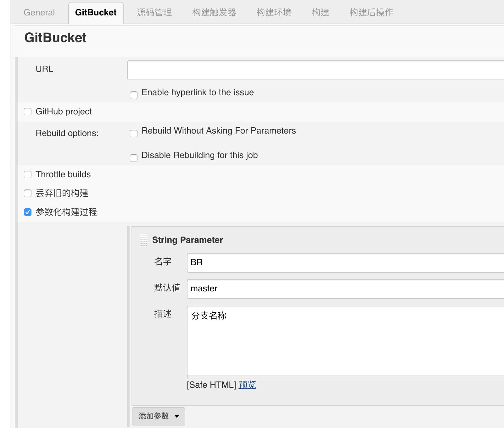The width and height of the screenshot is (504, 428).
Task: Check the GitHub project checkbox
Action: [28, 112]
